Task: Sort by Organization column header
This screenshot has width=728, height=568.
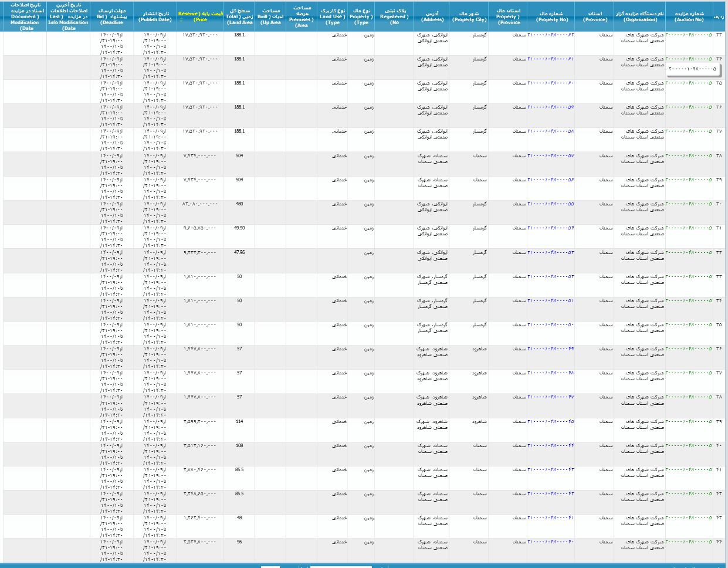Action: [639, 16]
